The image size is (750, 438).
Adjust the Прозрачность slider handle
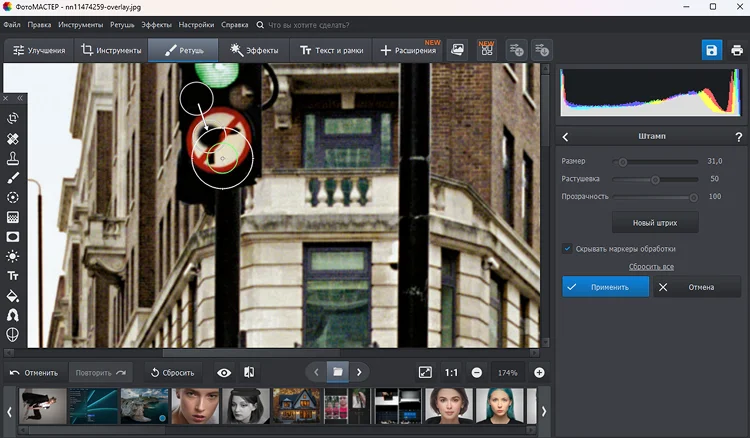[x=694, y=197]
